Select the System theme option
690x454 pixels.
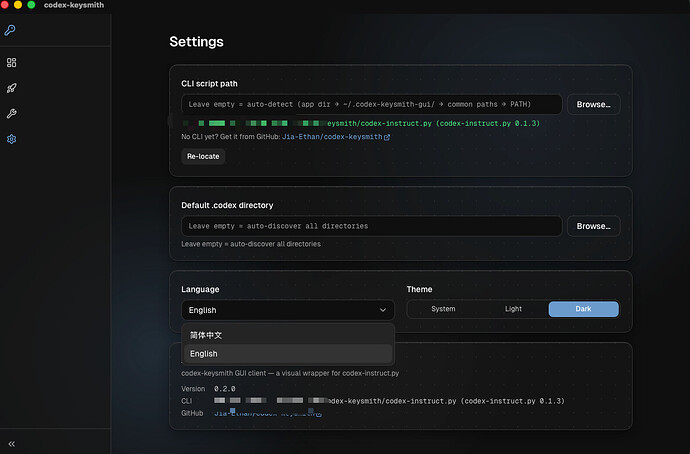443,309
